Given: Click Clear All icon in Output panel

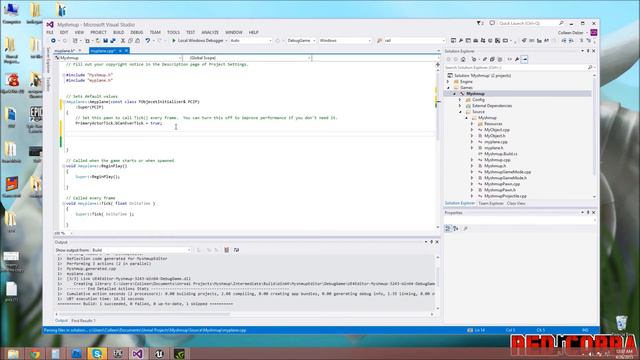Looking at the screenshot, I should [x=227, y=250].
